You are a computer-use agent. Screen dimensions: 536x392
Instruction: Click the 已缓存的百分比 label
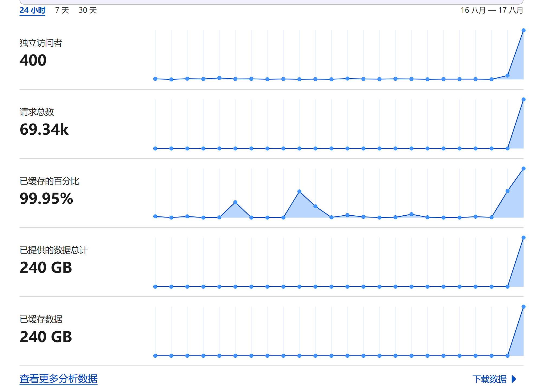pyautogui.click(x=50, y=181)
